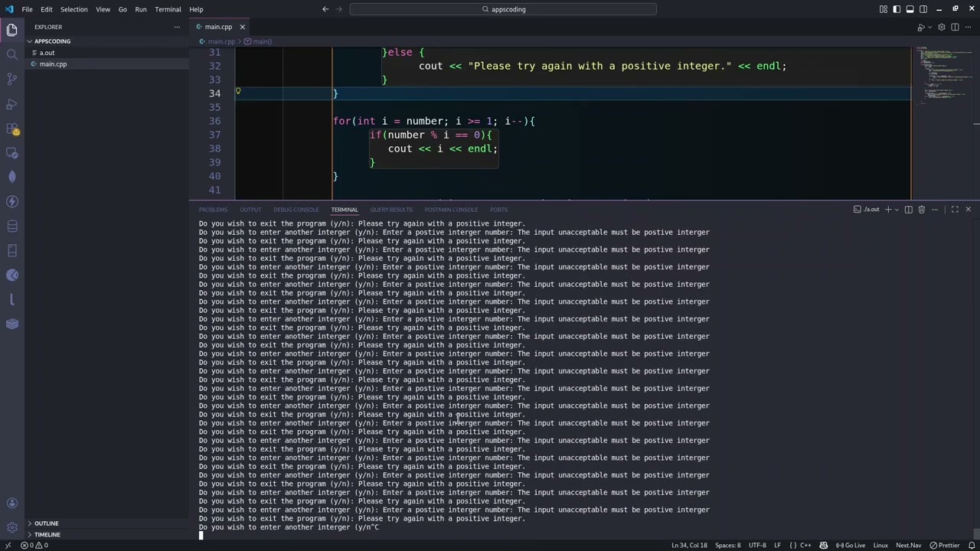
Task: Open the Explorer More Actions ellipsis
Action: click(x=177, y=27)
